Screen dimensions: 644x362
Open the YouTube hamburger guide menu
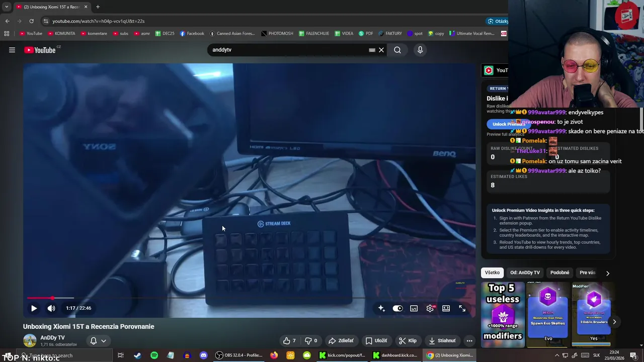[12, 50]
